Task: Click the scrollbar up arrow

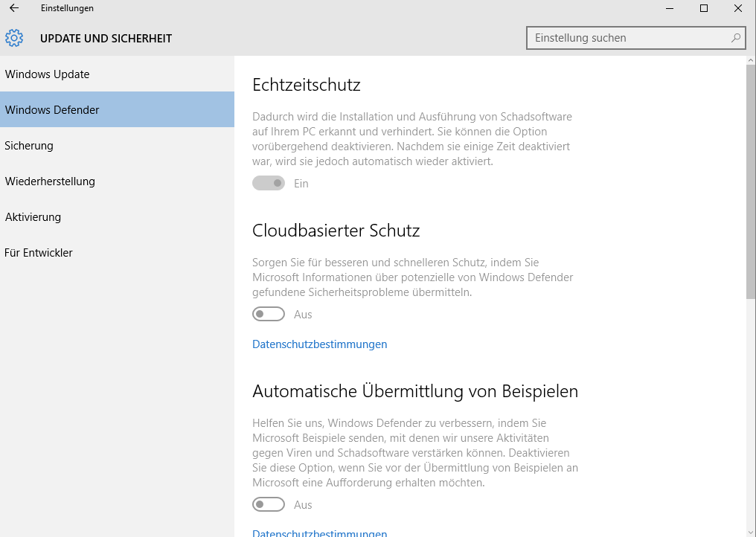Action: (751, 60)
